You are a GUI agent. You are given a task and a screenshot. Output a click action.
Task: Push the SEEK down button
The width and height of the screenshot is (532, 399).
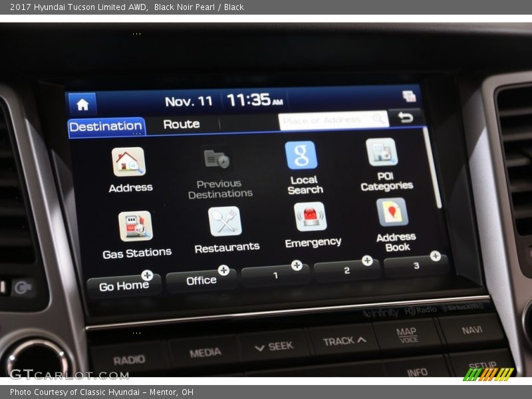coord(274,346)
